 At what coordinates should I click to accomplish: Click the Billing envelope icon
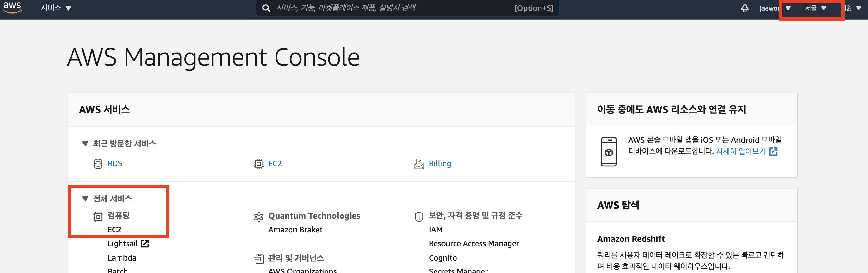[x=419, y=164]
